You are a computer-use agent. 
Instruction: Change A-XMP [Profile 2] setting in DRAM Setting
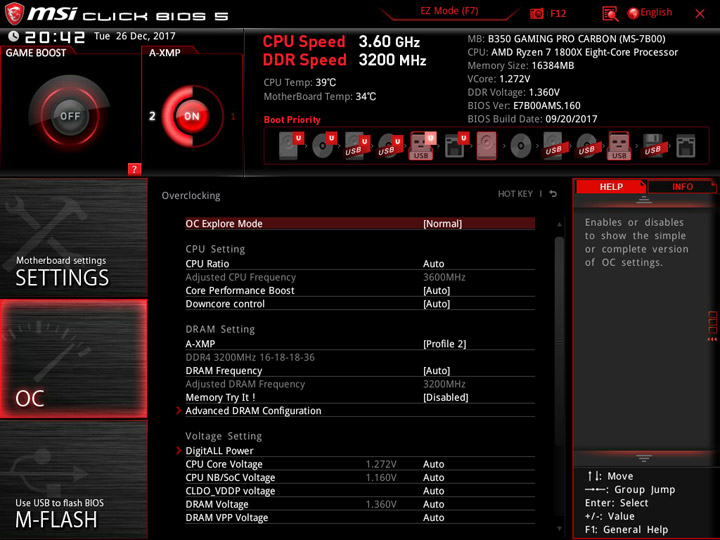point(360,343)
